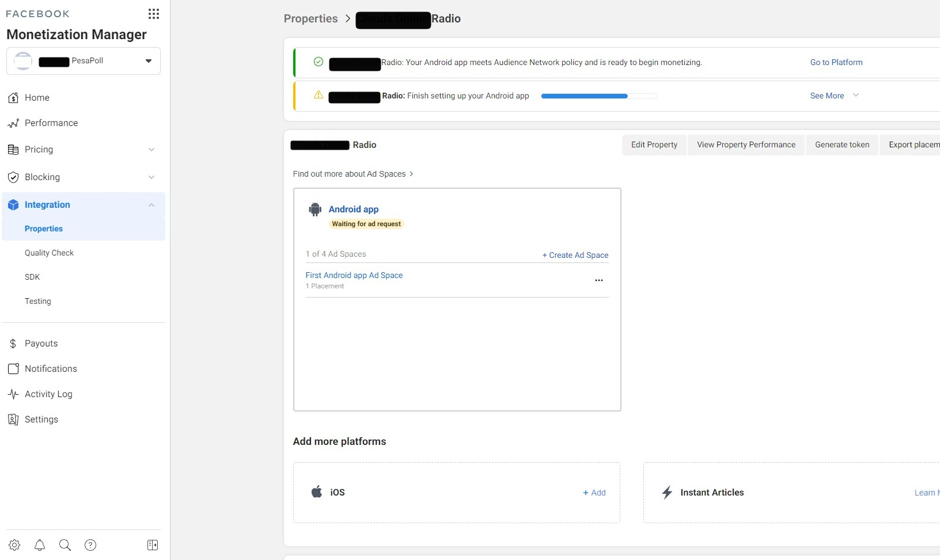Click the chevron after Find out more about Ad Spaces
This screenshot has width=940, height=560.
click(411, 174)
